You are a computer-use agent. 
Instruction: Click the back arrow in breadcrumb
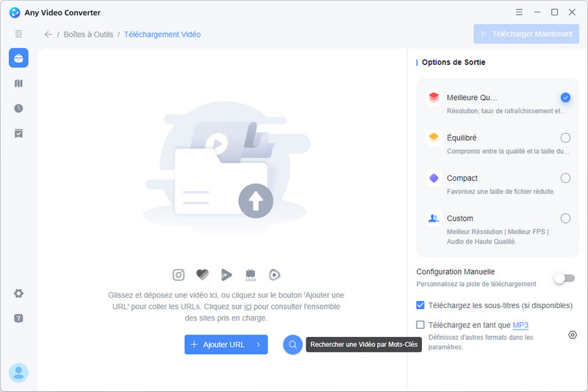coord(49,35)
